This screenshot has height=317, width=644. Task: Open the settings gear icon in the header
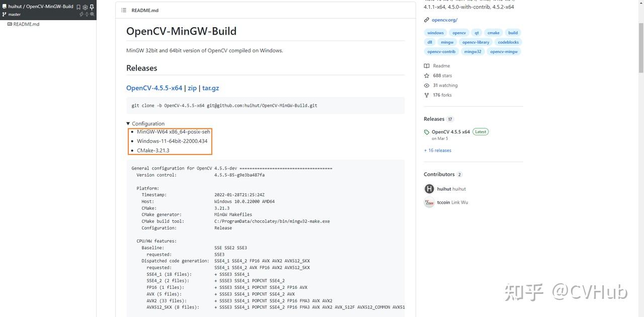click(85, 7)
